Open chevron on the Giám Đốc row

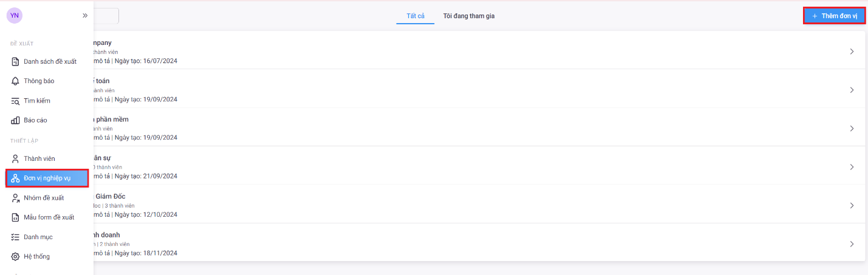pos(852,205)
